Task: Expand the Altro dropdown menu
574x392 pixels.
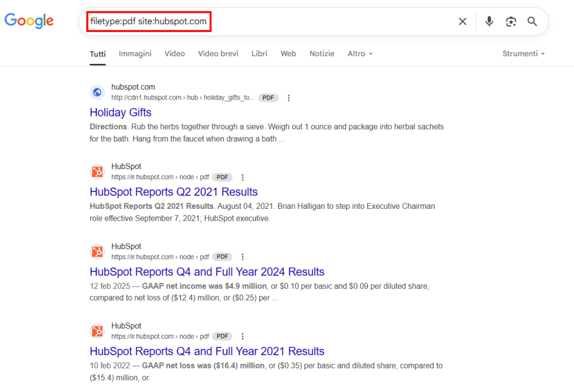Action: coord(360,54)
